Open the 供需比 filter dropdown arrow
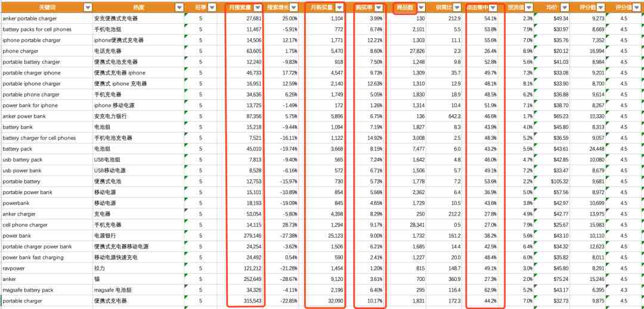 (457, 7)
